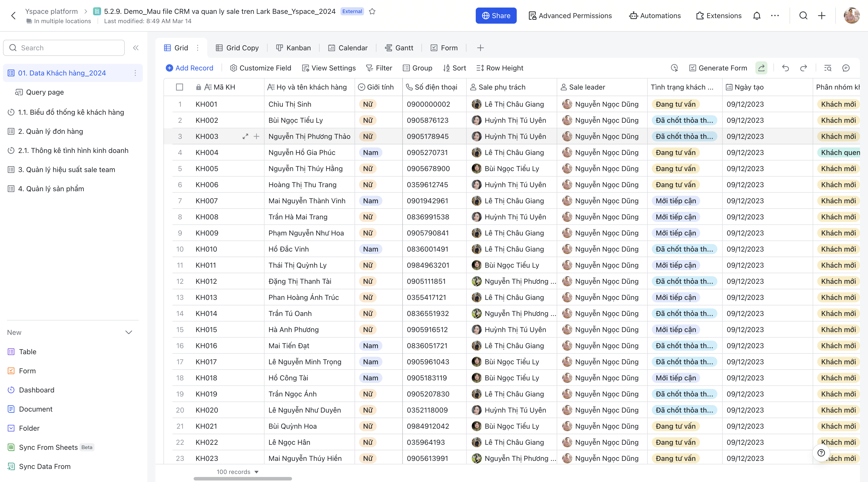Open the record history clock icon
The image size is (868, 482).
674,68
